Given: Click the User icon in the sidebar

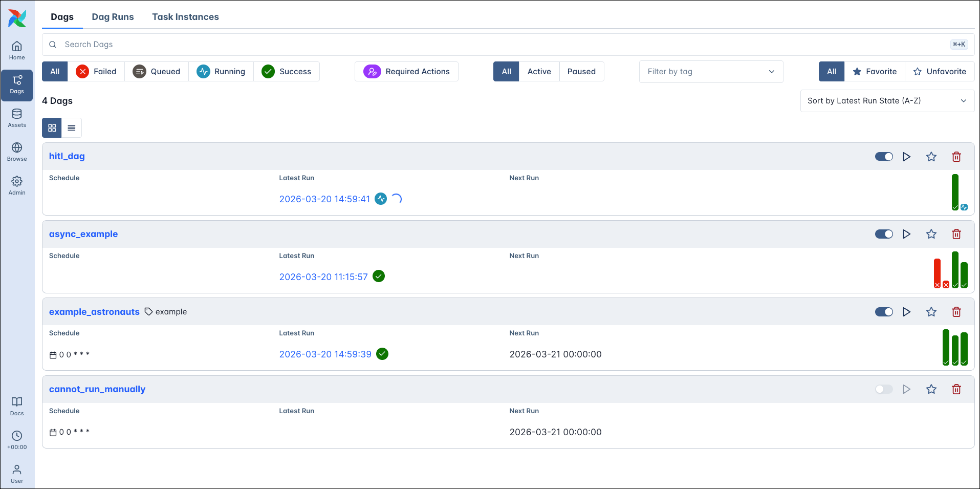Looking at the screenshot, I should click(x=17, y=472).
